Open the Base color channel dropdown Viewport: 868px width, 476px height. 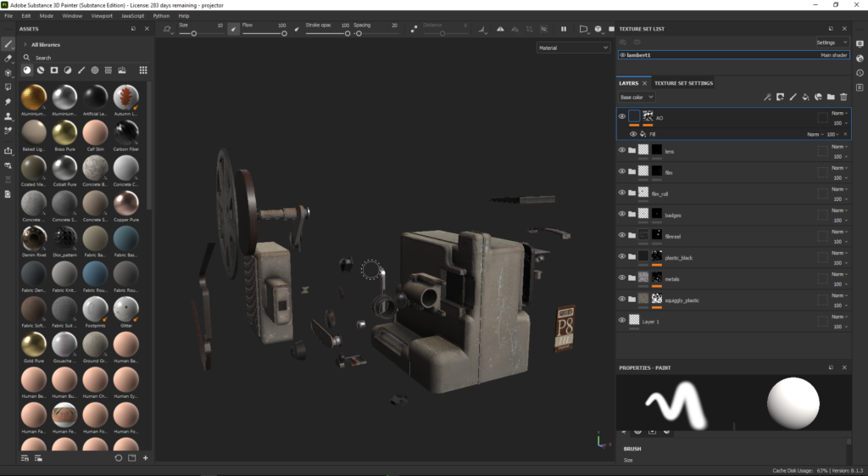636,98
